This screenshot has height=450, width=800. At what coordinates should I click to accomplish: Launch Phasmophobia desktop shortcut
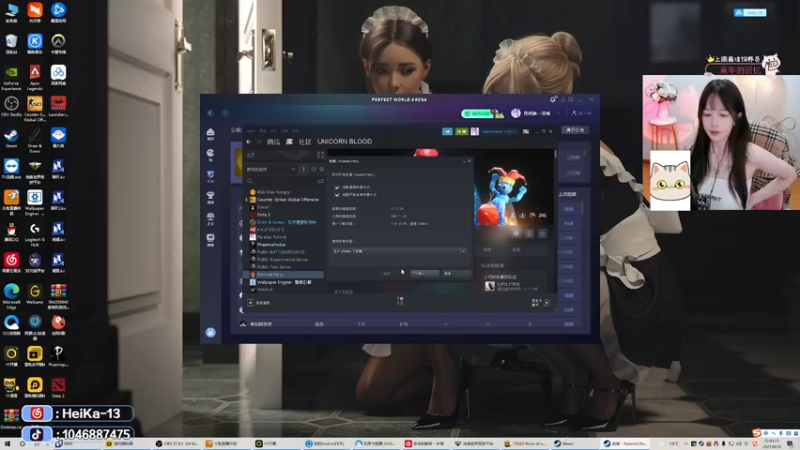tap(58, 356)
